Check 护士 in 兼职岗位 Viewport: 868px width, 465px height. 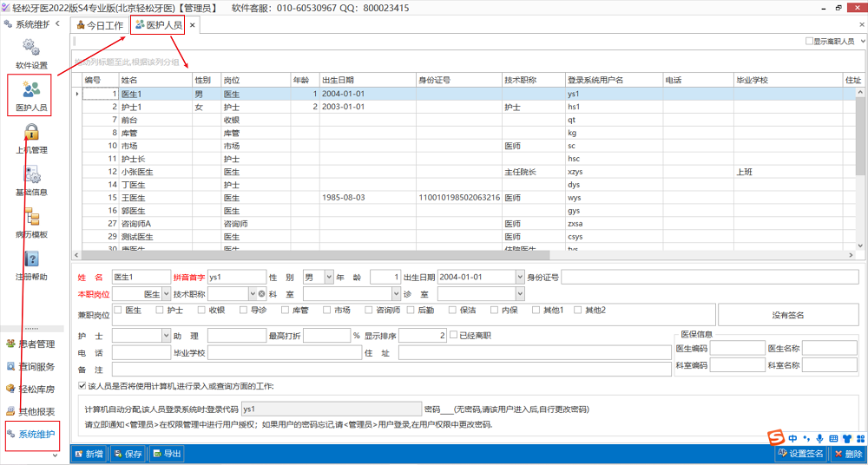coord(160,310)
